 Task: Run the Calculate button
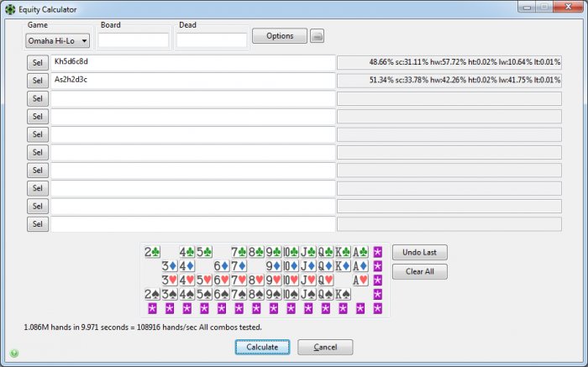click(x=262, y=347)
